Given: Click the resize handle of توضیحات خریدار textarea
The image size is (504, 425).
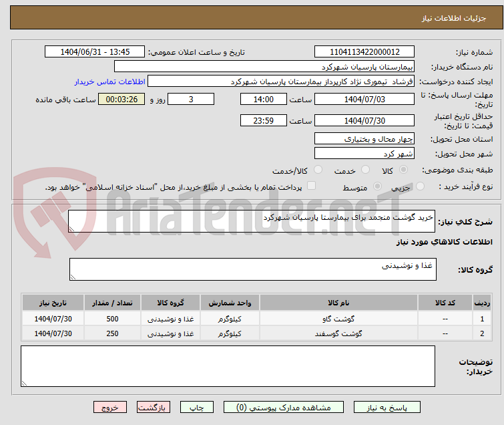Looking at the screenshot, I should (x=25, y=383).
